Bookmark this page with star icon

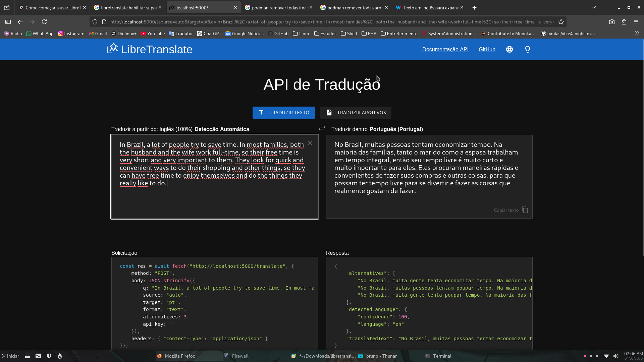(561, 22)
